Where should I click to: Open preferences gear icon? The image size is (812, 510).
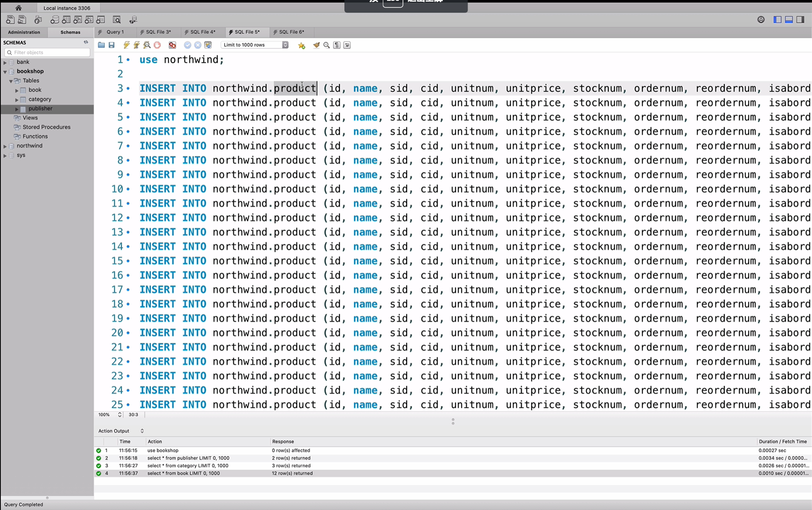(761, 20)
